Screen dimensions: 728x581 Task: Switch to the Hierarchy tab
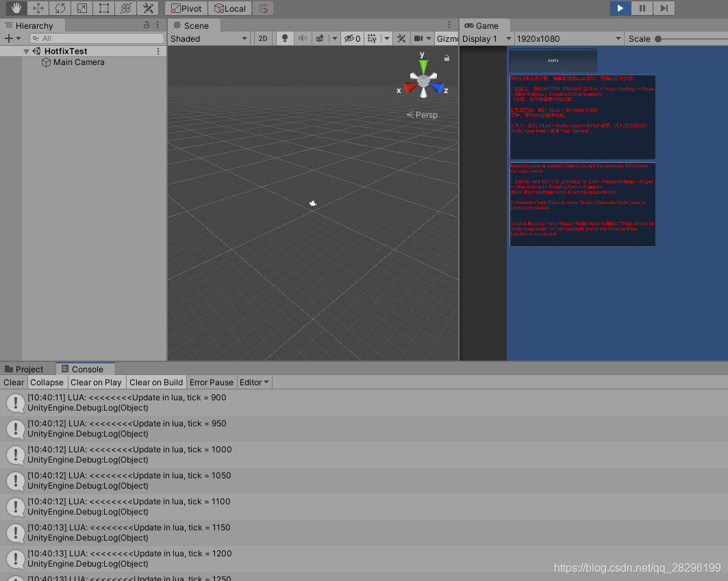point(29,25)
